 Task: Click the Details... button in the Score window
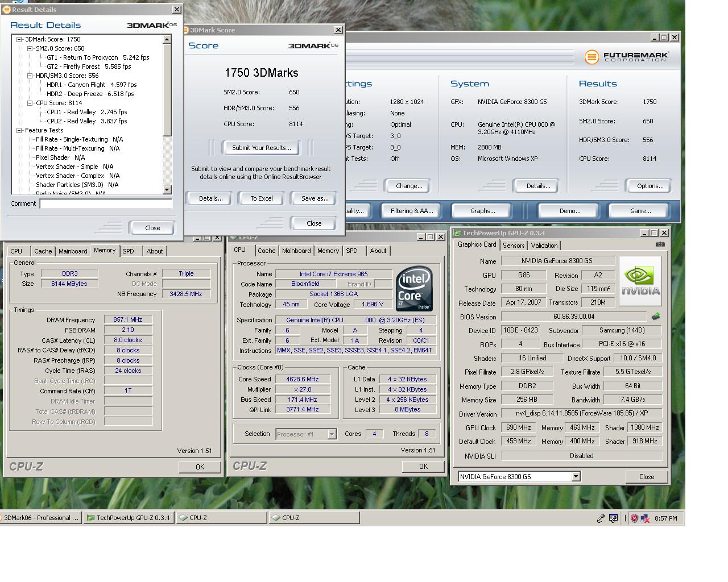tap(210, 198)
